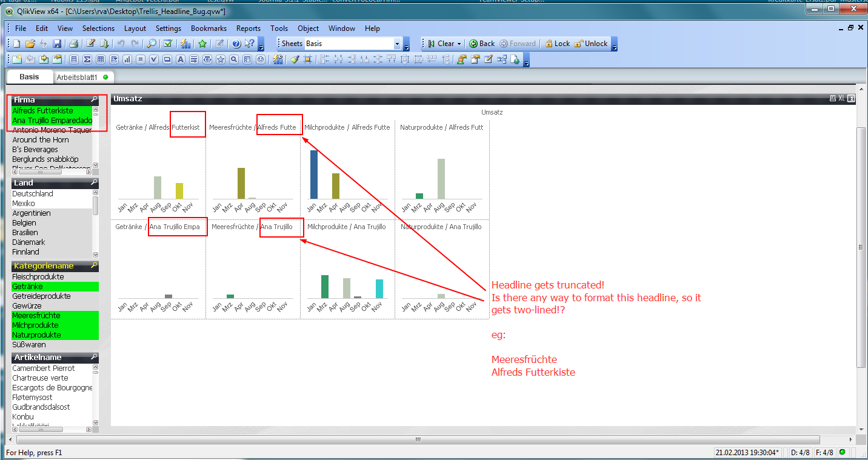Add bookmark with the green star icon
This screenshot has height=460, width=868.
click(202, 44)
